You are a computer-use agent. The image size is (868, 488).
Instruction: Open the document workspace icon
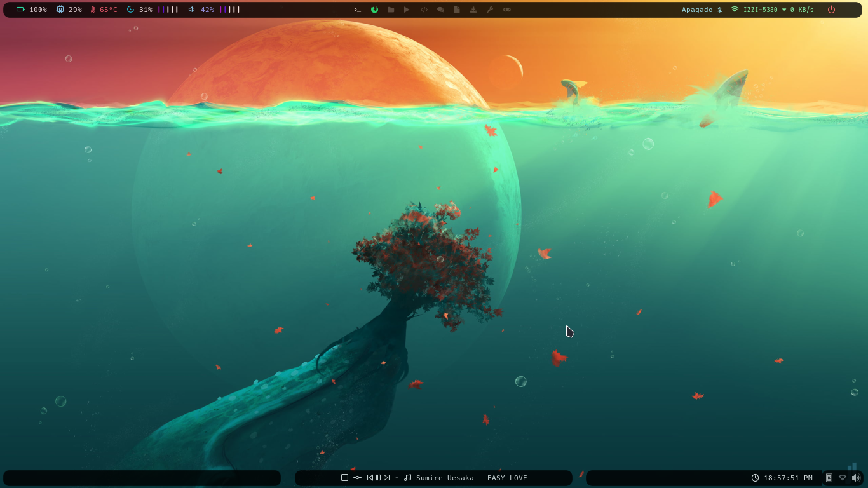tap(457, 10)
